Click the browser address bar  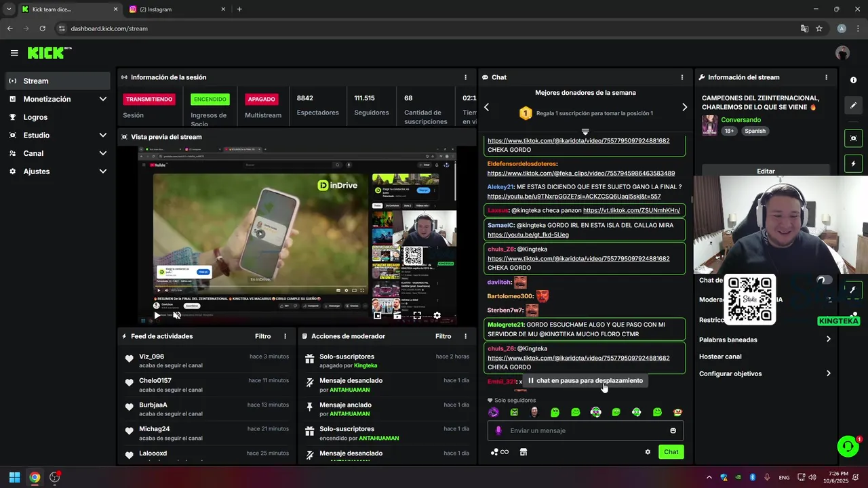(427, 28)
